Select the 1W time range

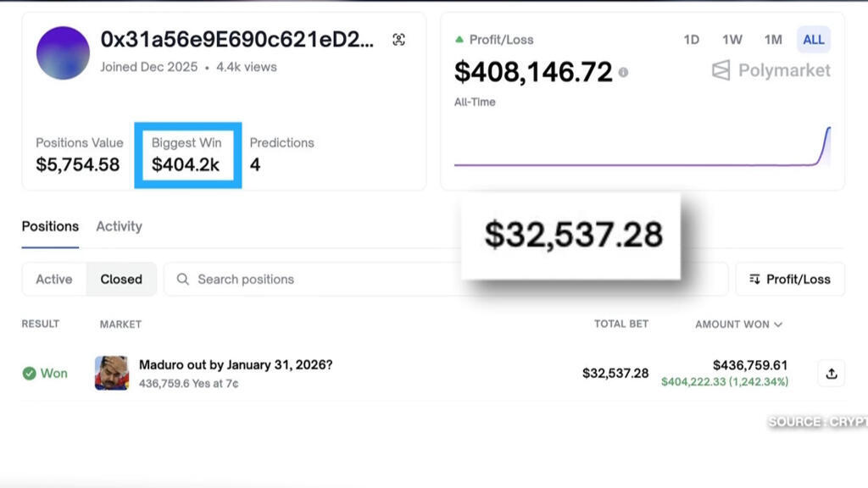click(732, 40)
